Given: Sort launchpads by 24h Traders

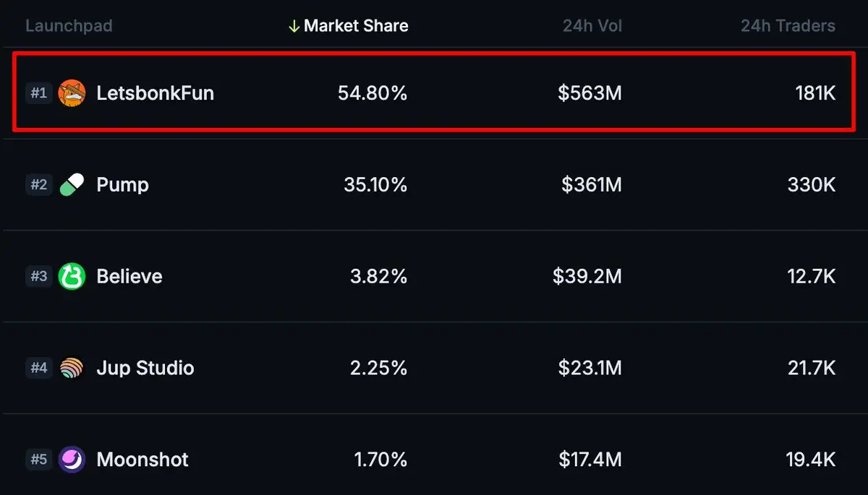Looking at the screenshot, I should 788,25.
